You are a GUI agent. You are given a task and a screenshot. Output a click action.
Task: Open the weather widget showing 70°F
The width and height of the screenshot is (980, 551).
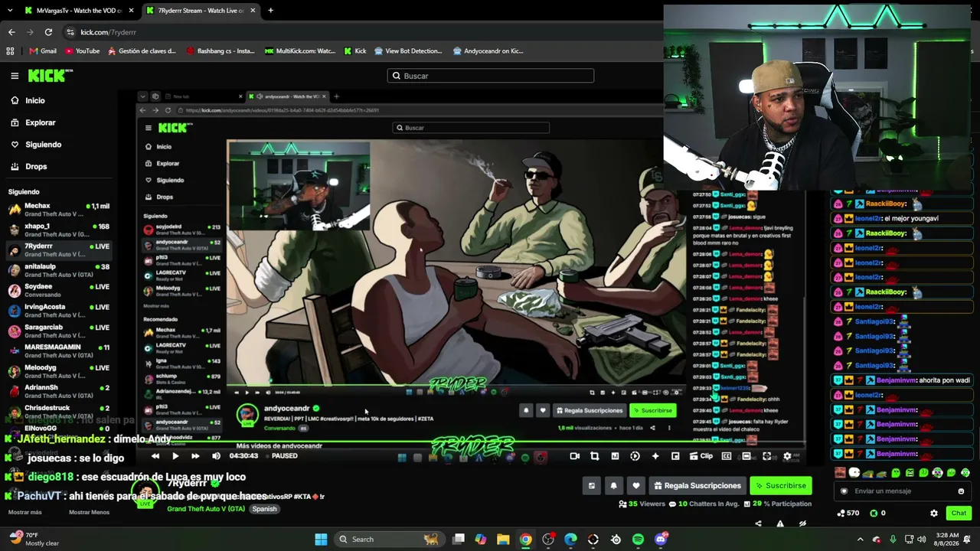pyautogui.click(x=34, y=540)
